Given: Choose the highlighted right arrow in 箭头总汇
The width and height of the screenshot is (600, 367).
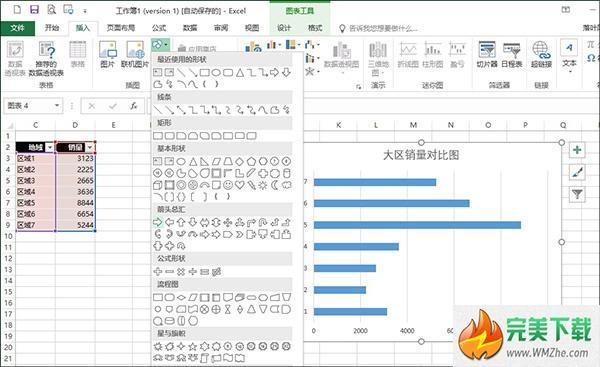Looking at the screenshot, I should point(158,222).
